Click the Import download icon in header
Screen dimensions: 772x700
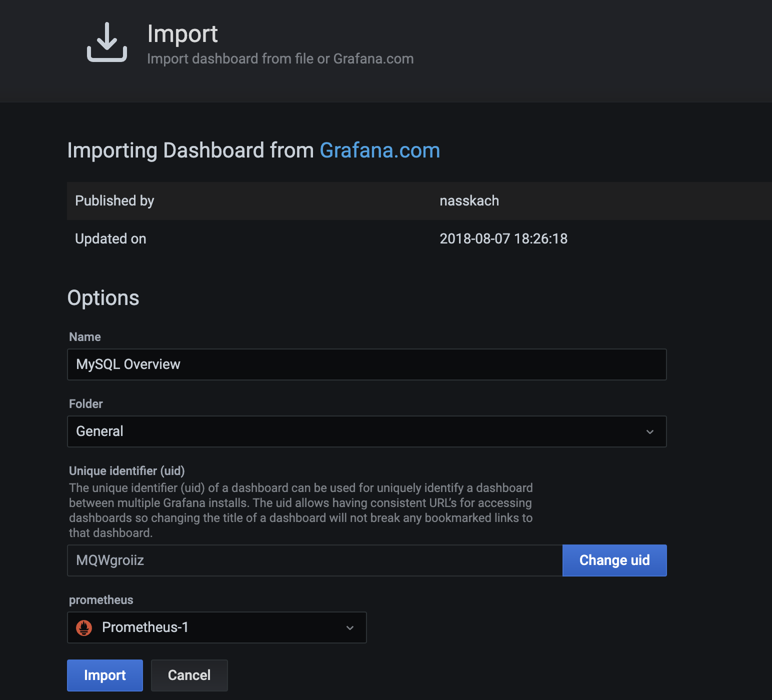[x=107, y=42]
